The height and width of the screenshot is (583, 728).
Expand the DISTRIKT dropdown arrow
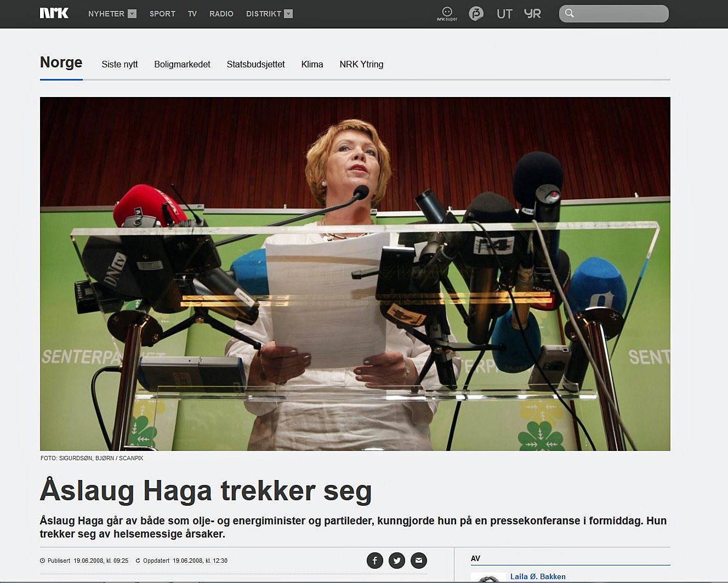tap(288, 14)
